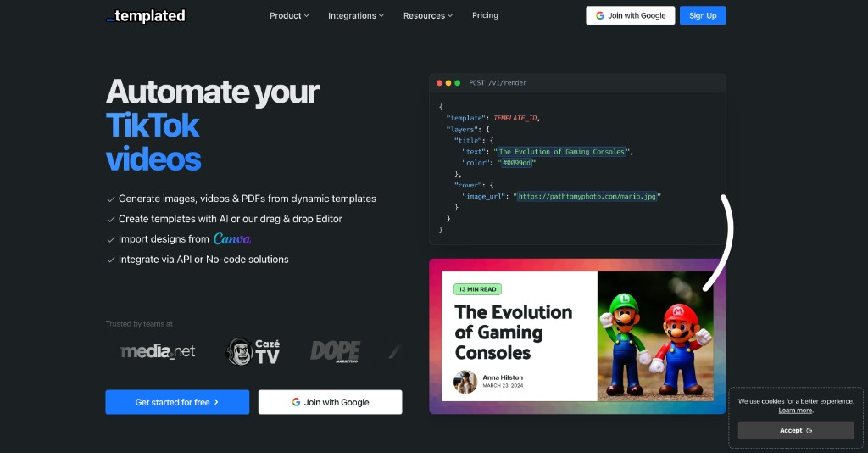
Task: Click the red window dot in code panel
Action: tap(440, 83)
